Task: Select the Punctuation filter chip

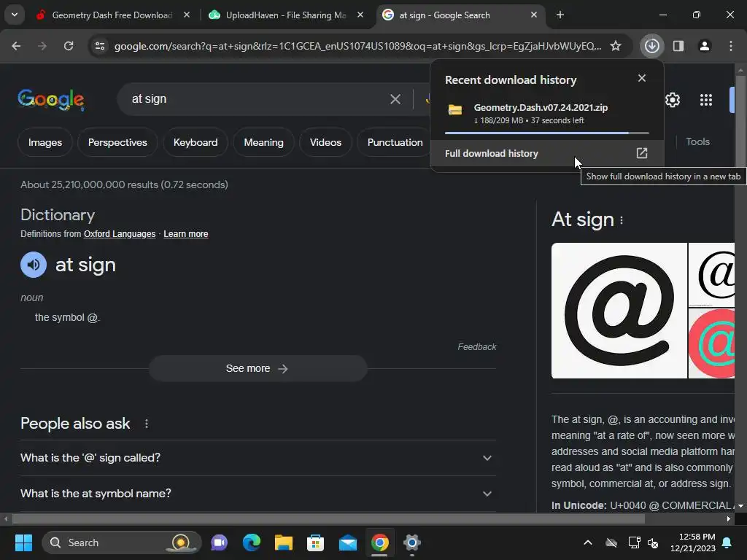Action: [395, 142]
